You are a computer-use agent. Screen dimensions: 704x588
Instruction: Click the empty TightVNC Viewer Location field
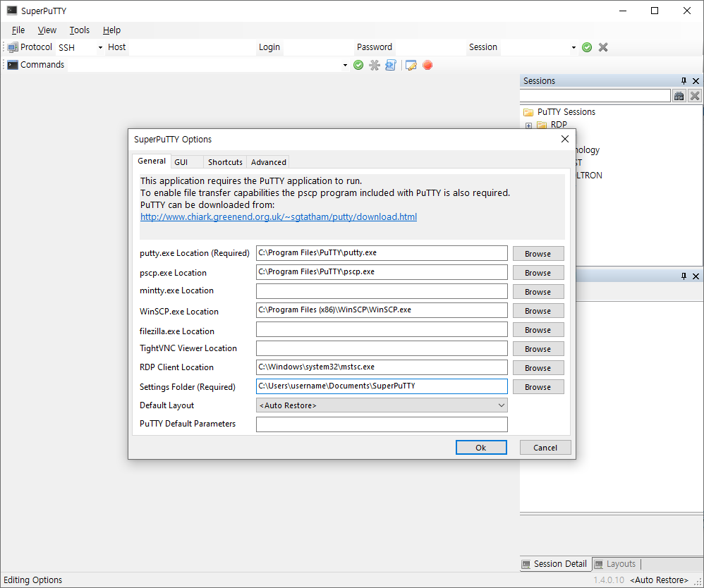click(382, 348)
